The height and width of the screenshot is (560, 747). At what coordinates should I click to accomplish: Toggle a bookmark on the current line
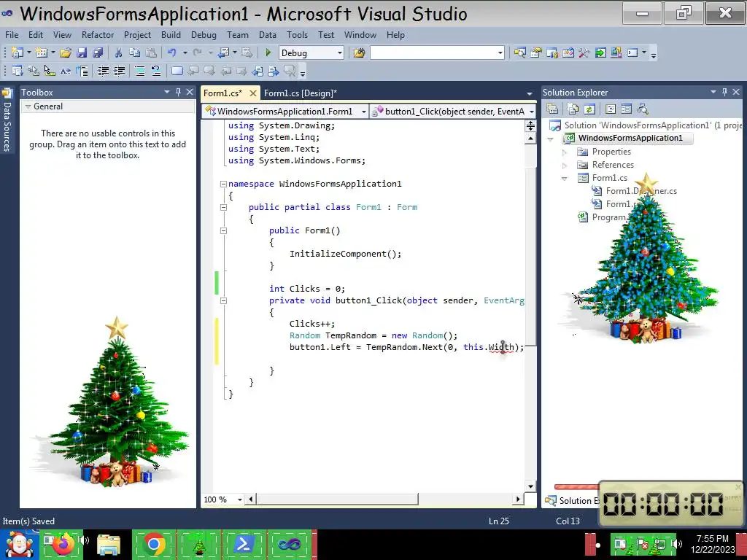tap(177, 71)
